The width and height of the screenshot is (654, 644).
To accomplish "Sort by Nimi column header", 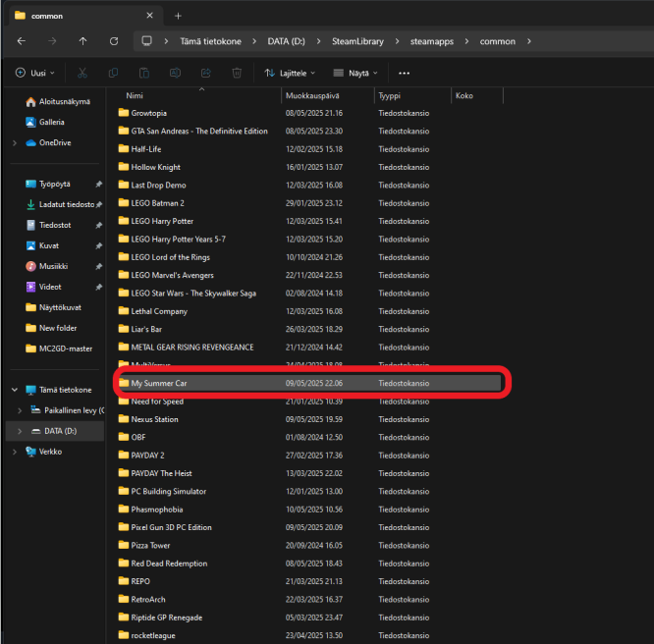I will coord(196,95).
